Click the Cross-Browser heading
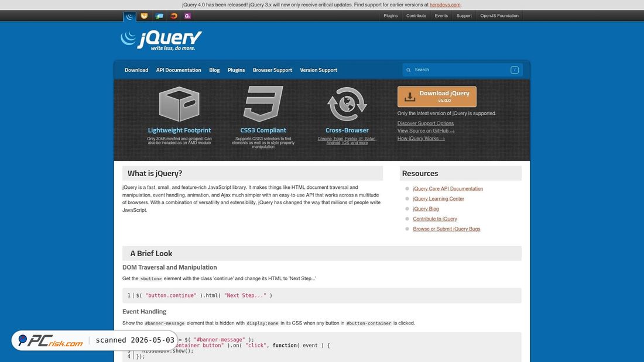Viewport: 644px width, 362px height. coord(347,130)
